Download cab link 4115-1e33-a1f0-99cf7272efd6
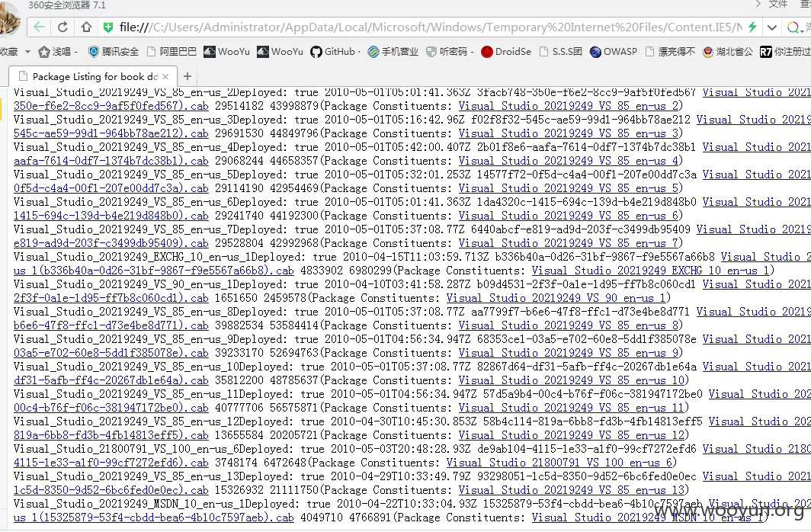 111,462
